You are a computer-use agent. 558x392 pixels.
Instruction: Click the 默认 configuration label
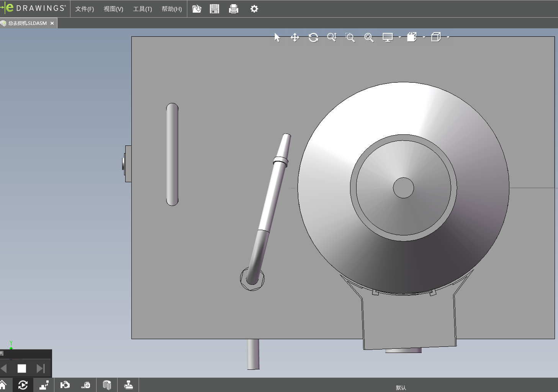[401, 387]
